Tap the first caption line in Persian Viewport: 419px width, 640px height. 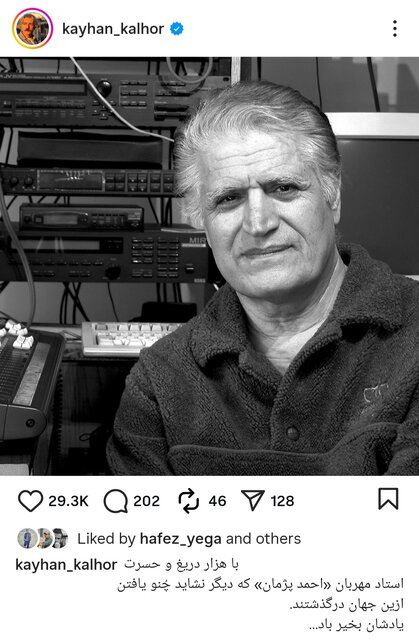pyautogui.click(x=182, y=564)
